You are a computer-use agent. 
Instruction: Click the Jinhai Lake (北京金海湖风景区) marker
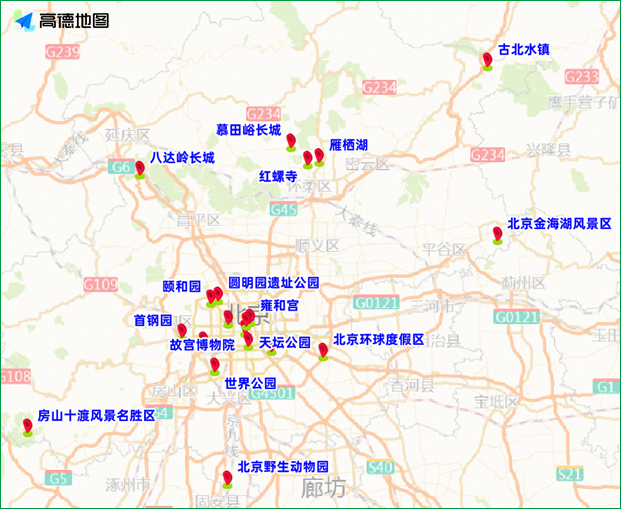pyautogui.click(x=497, y=234)
